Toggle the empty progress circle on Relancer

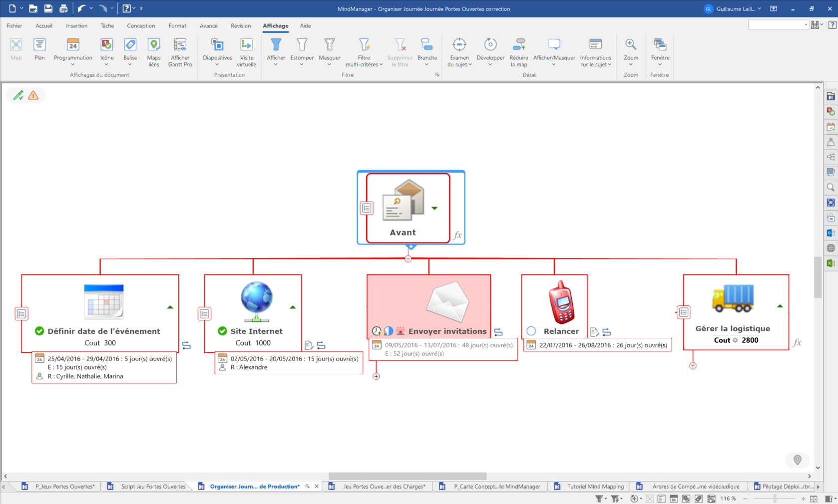(531, 331)
